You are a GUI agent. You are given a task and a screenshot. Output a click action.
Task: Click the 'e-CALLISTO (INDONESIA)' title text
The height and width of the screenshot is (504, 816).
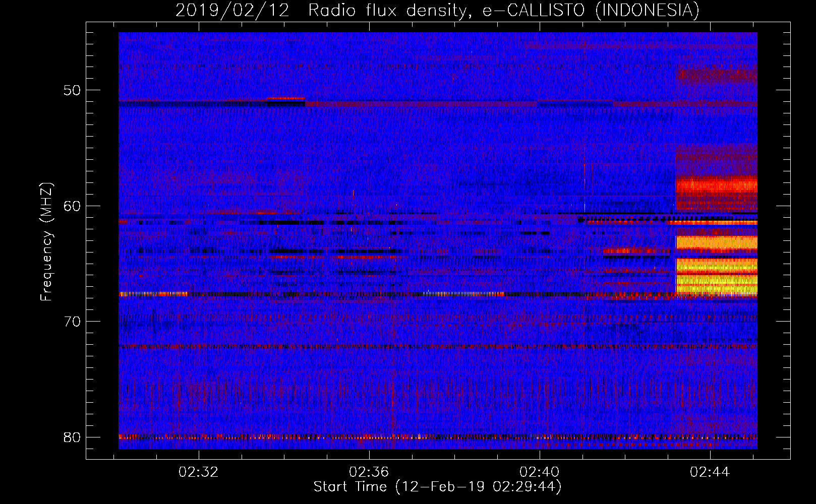[x=591, y=10]
